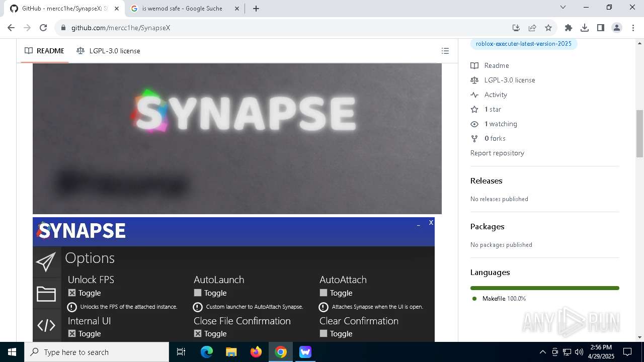Share this page via address bar icon

point(532,28)
